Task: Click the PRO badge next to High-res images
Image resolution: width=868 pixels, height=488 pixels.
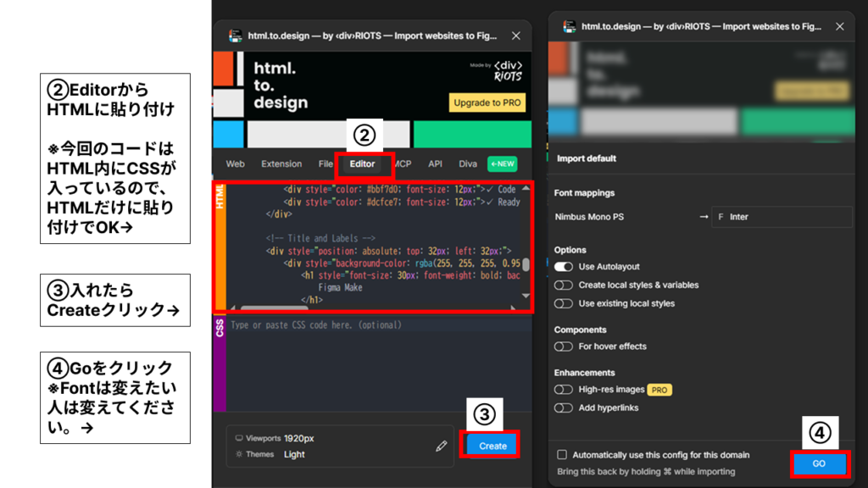Action: pos(659,390)
